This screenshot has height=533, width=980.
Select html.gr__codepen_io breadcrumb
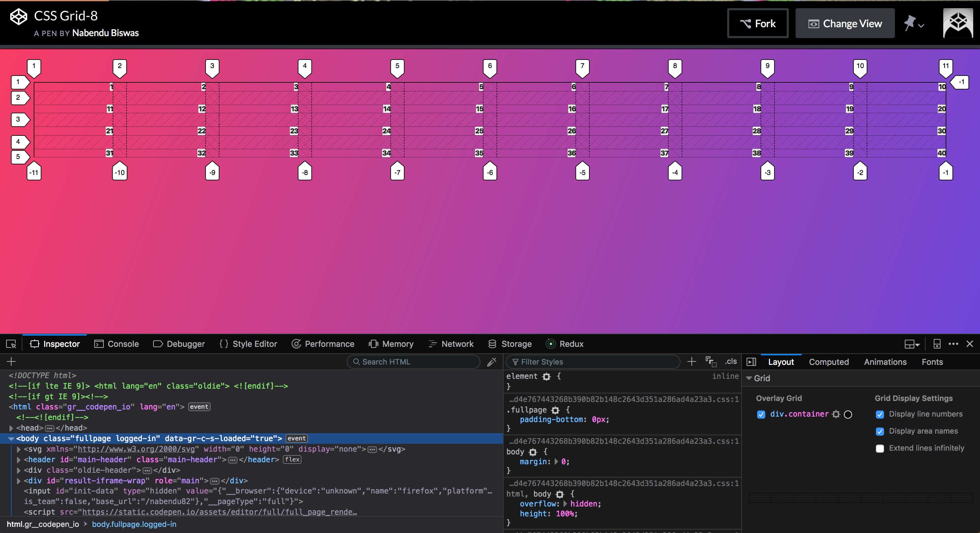[x=43, y=524]
